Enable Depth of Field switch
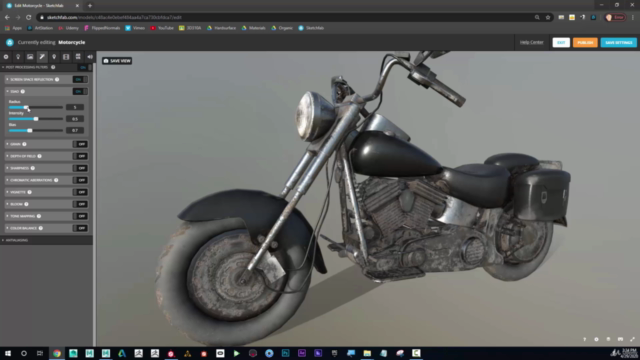This screenshot has width=640, height=360. [80, 156]
